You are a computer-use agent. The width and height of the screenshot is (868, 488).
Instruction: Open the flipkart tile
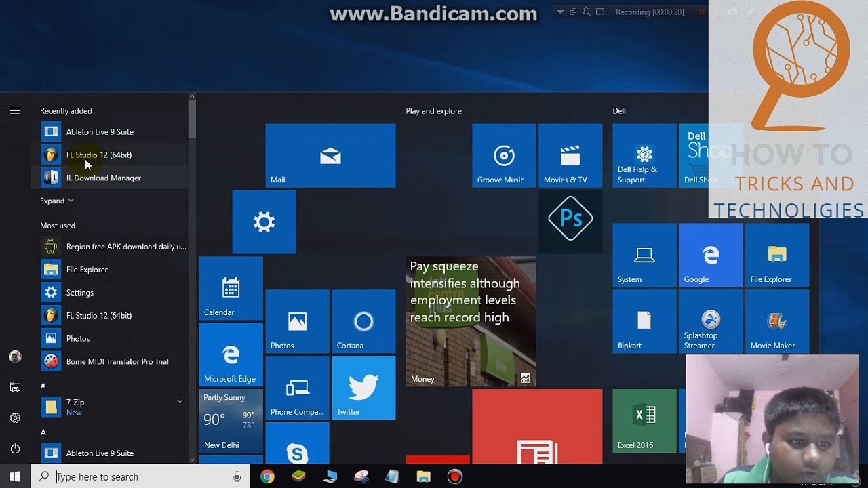pos(644,321)
